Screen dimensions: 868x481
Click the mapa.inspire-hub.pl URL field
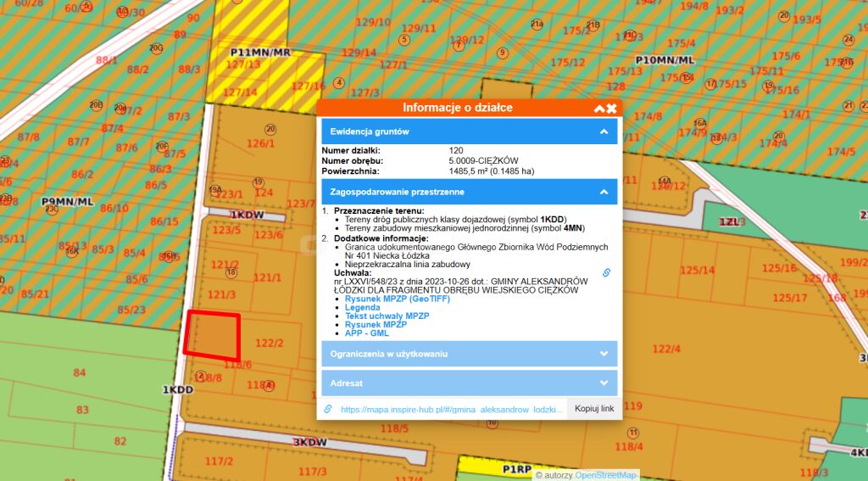click(x=451, y=409)
